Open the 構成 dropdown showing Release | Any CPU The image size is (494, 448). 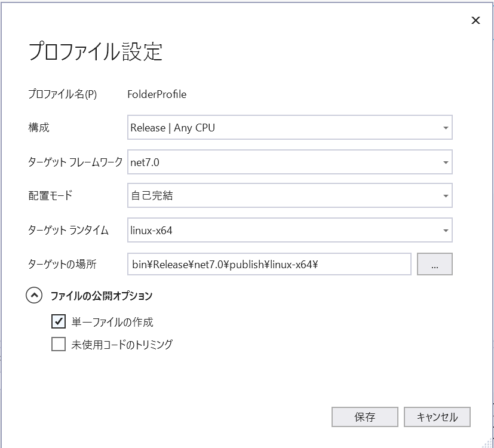pos(290,127)
